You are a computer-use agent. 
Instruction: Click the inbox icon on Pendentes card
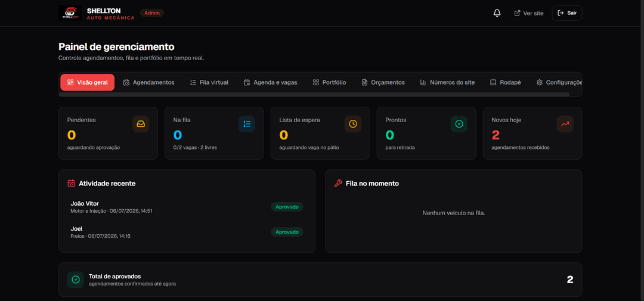coord(141,124)
